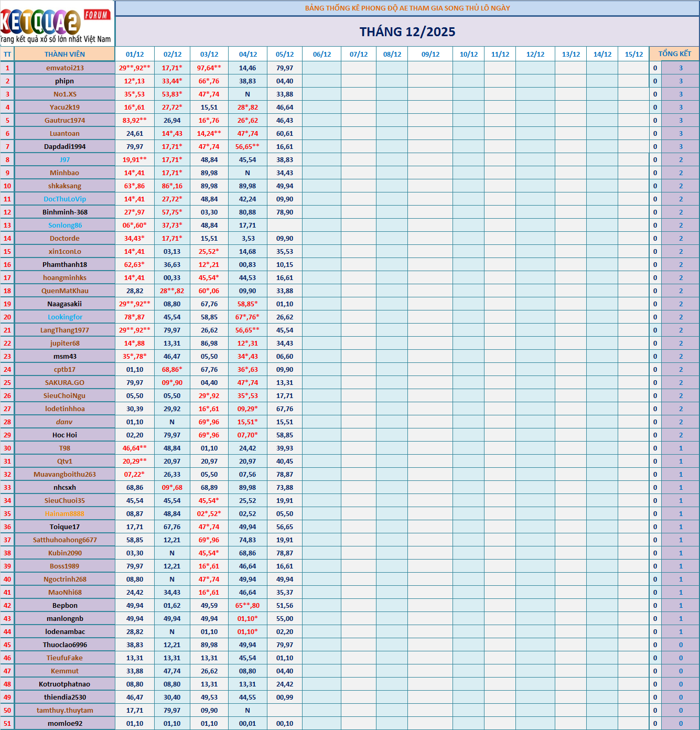
Task: Select member J97 in the list
Action: coord(64,159)
